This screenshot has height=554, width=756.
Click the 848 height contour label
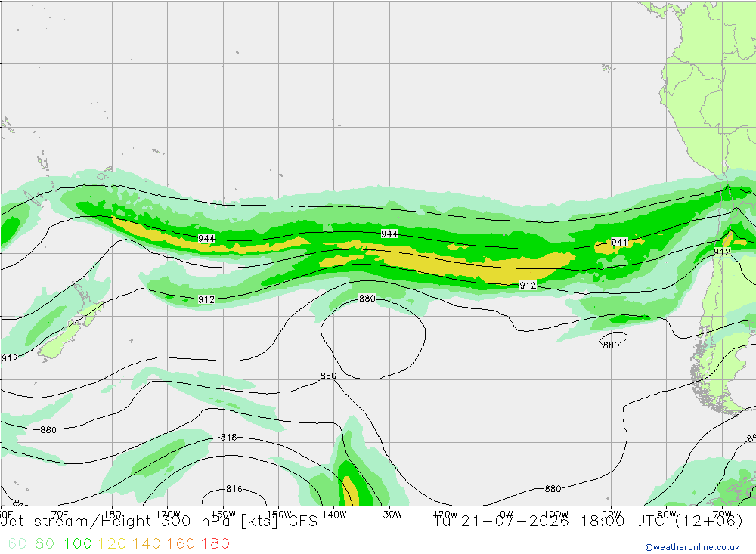228,438
